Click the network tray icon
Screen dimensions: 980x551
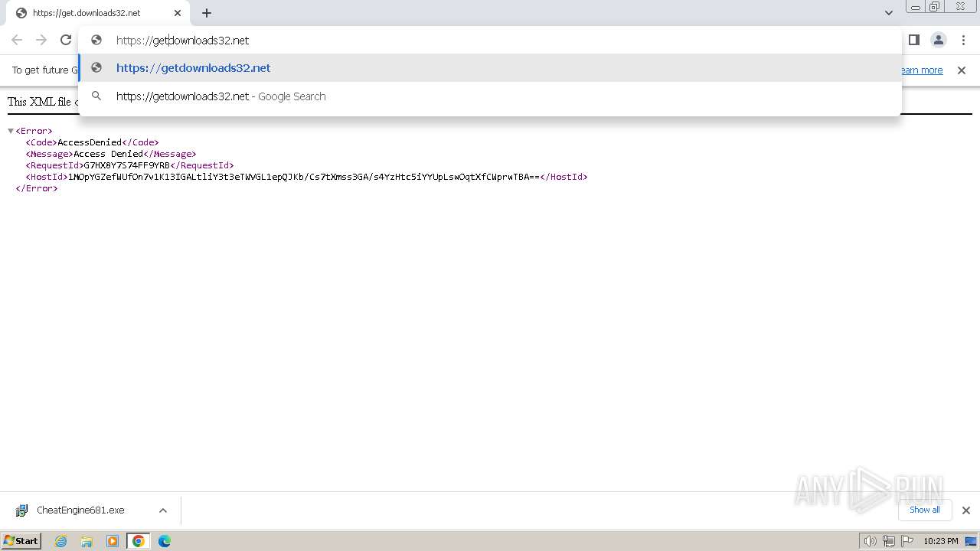[x=889, y=541]
